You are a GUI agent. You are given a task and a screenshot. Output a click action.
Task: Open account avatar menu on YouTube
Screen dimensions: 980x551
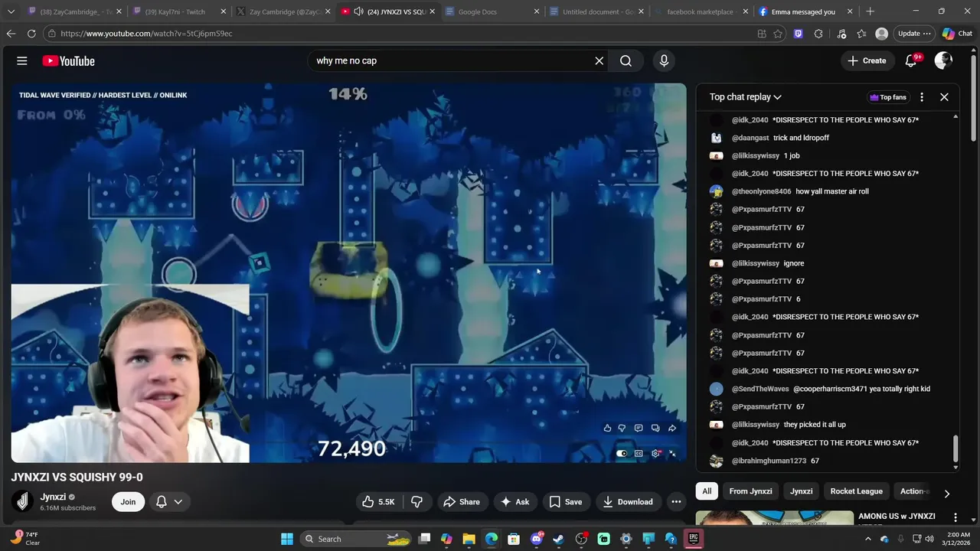click(x=943, y=60)
